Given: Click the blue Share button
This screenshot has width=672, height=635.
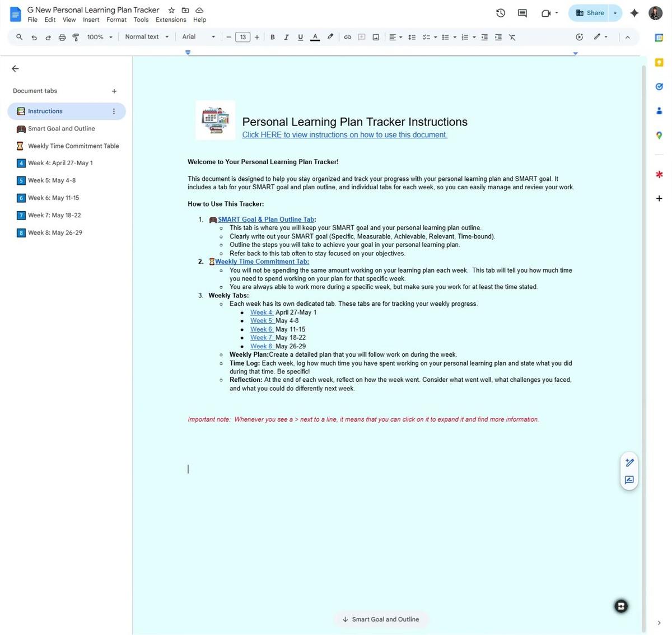Looking at the screenshot, I should 590,12.
